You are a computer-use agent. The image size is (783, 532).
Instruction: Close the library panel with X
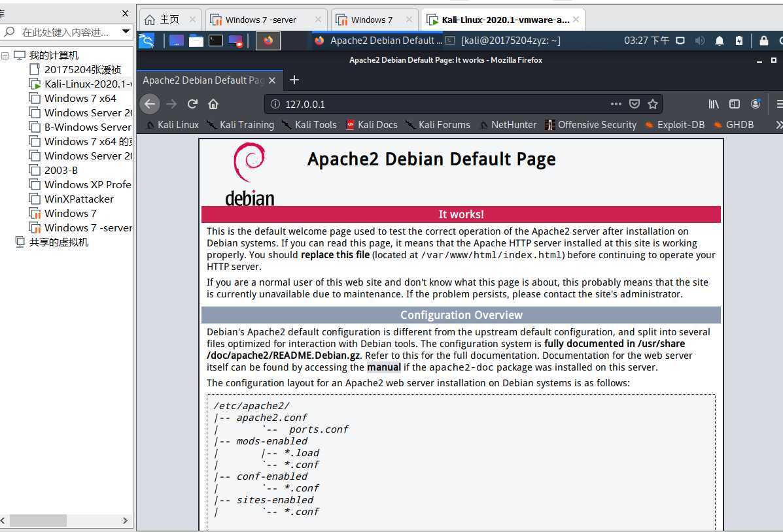coord(126,14)
